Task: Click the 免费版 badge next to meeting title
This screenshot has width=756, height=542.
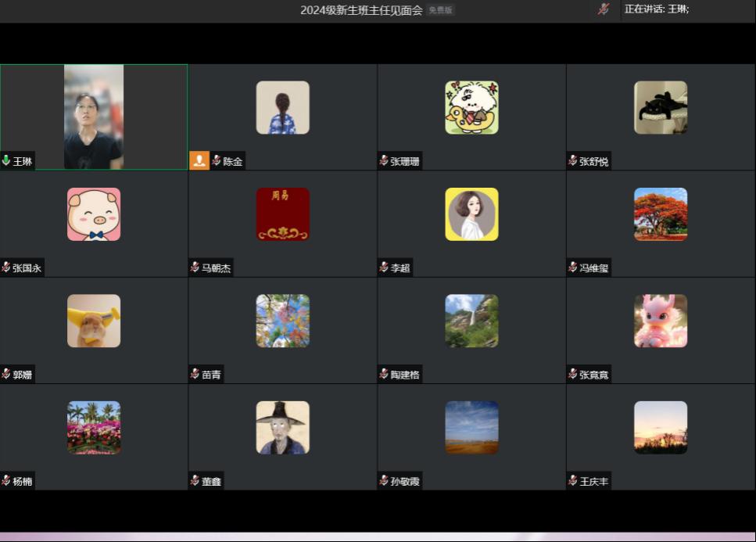Action: tap(440, 10)
